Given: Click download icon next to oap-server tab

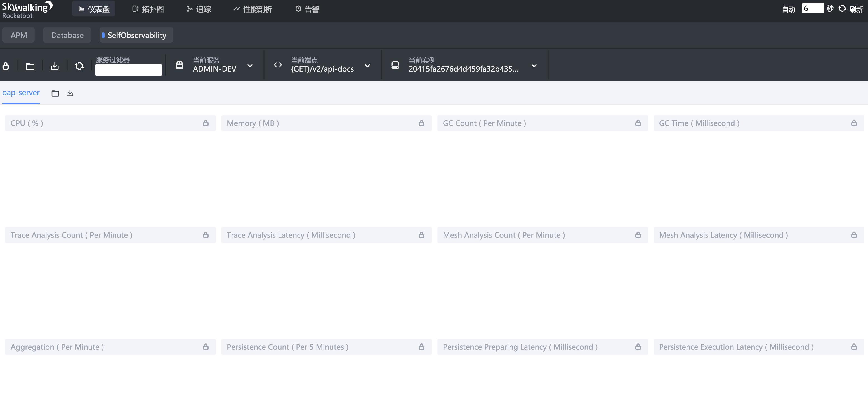Looking at the screenshot, I should [70, 93].
